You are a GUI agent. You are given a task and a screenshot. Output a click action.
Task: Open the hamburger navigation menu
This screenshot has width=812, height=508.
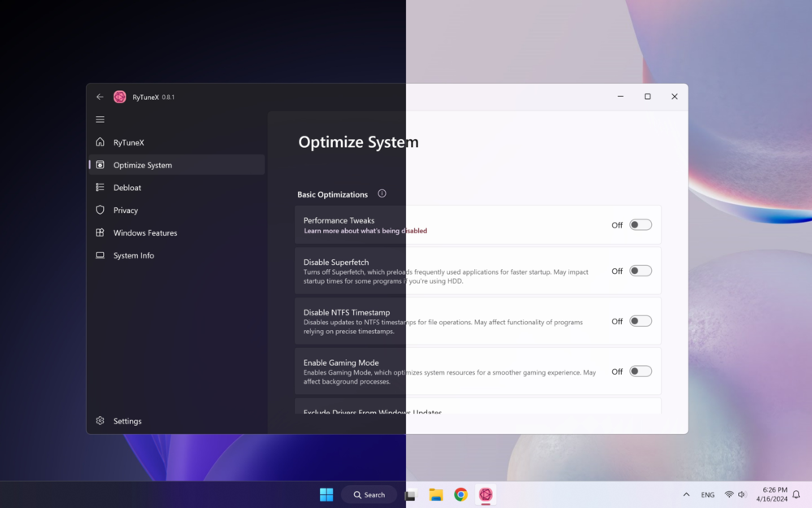(100, 119)
